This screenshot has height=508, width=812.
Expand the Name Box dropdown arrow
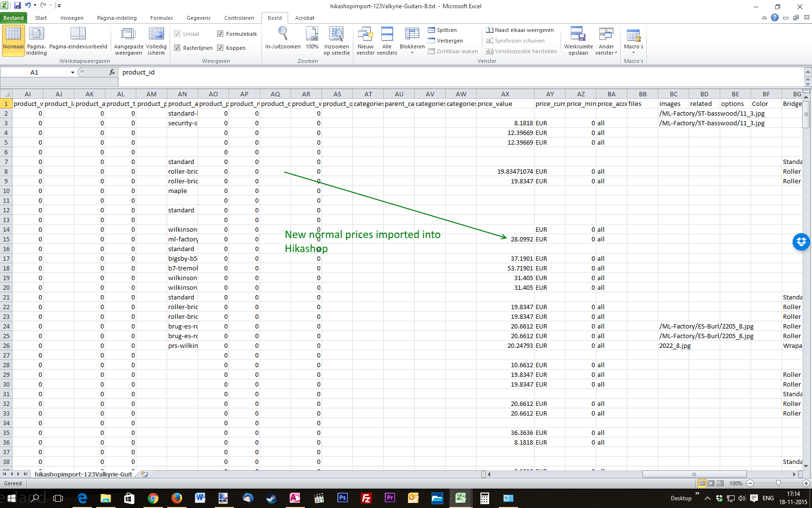click(x=72, y=73)
